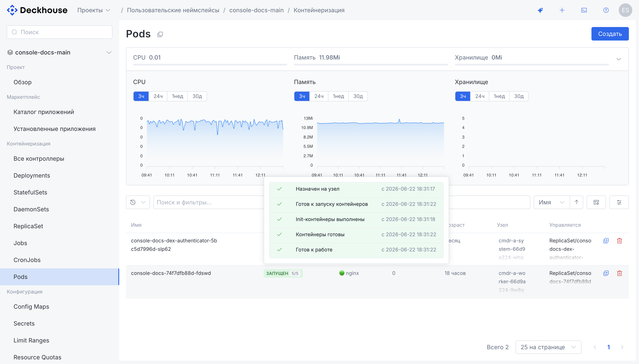Image resolution: width=639 pixels, height=364 pixels.
Task: Expand the console-docs-main namespace selector
Action: 109,53
